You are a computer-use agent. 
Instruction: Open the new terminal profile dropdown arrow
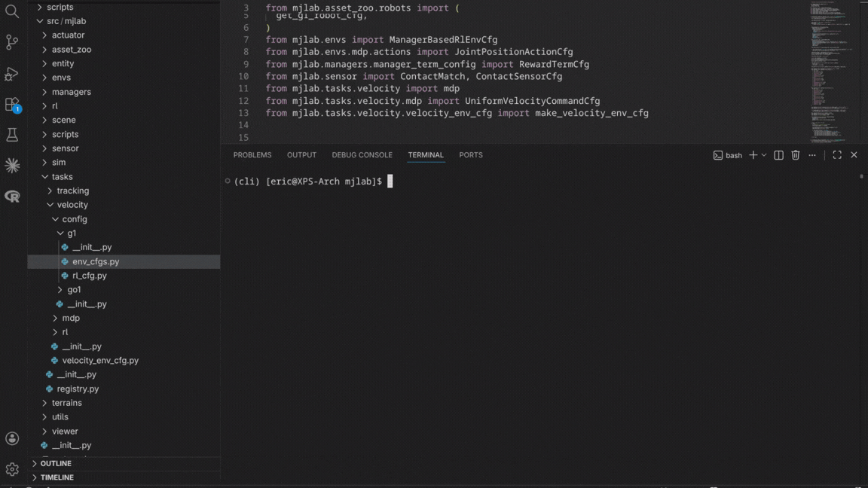(764, 155)
